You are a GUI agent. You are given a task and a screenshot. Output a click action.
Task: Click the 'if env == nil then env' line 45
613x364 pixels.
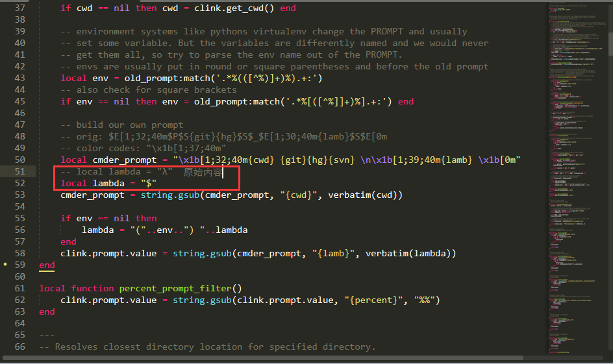237,102
